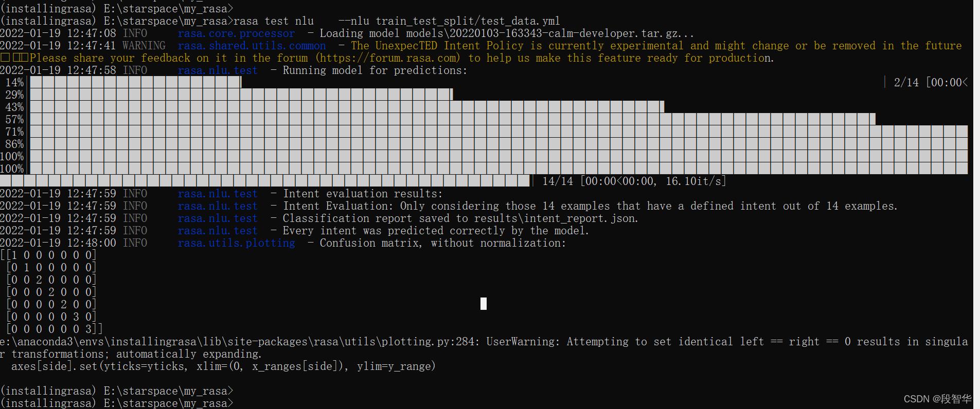Select 'train_test_split/test_data.yml' argument text
The height and width of the screenshot is (409, 980).
[x=468, y=21]
